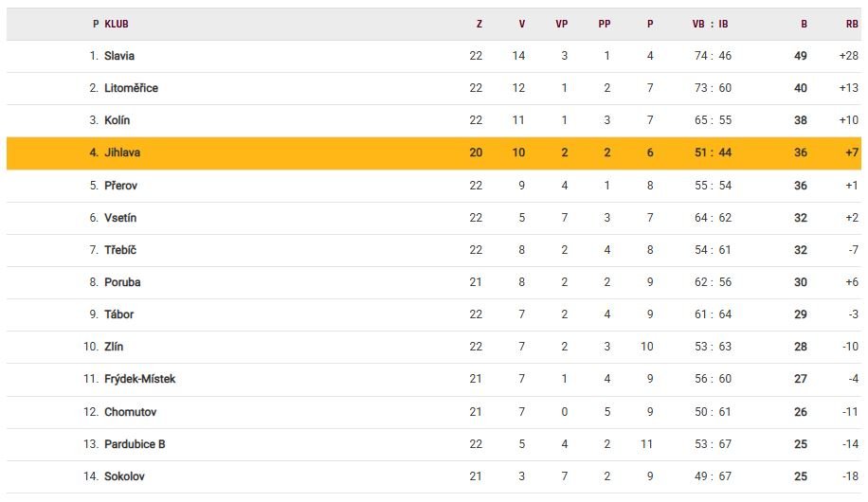This screenshot has width=868, height=502.
Task: Click the Sokolov club name
Action: point(124,476)
